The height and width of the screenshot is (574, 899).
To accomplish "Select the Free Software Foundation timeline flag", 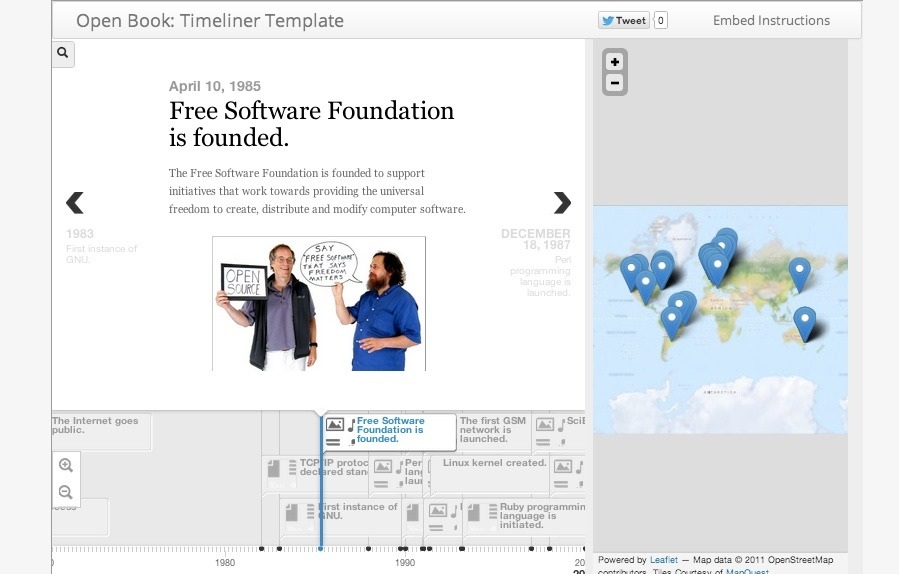I will pyautogui.click(x=389, y=431).
